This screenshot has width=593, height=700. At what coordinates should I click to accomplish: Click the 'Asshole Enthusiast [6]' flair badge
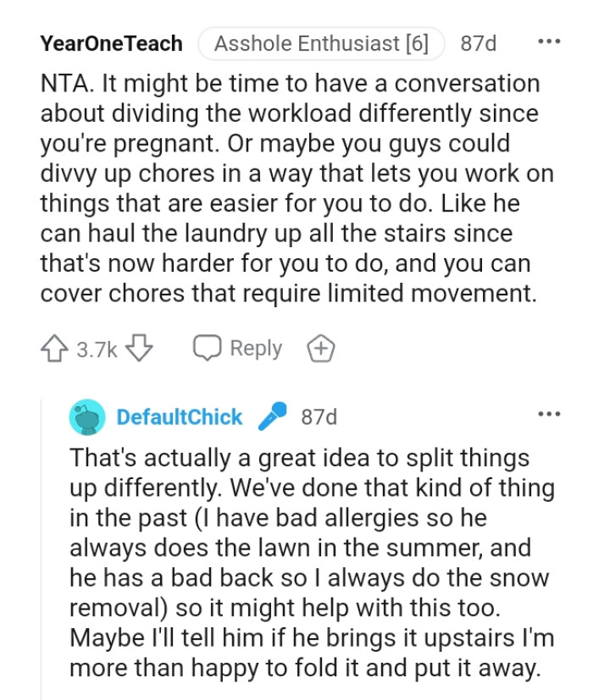(324, 41)
